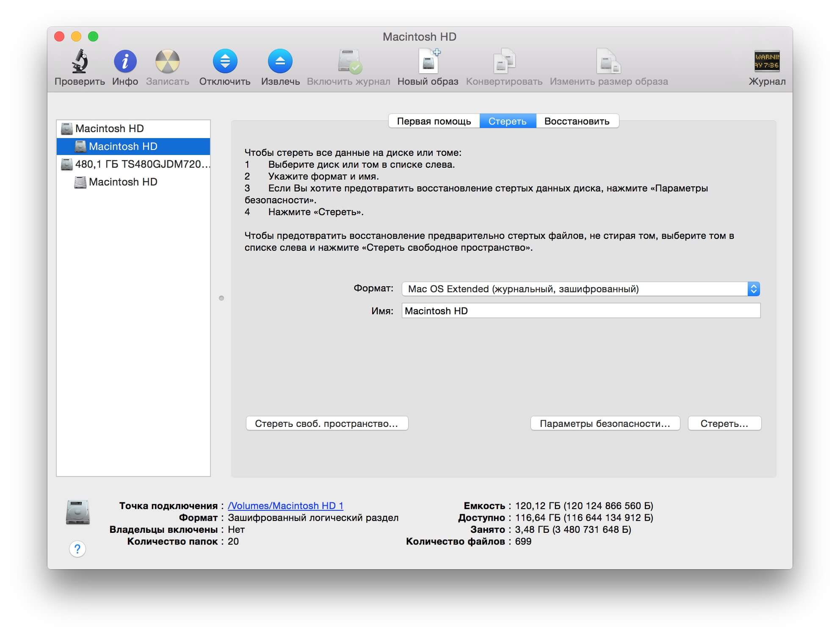Click Параметры безопасности button
Viewport: 840px width, 637px height.
coord(605,424)
